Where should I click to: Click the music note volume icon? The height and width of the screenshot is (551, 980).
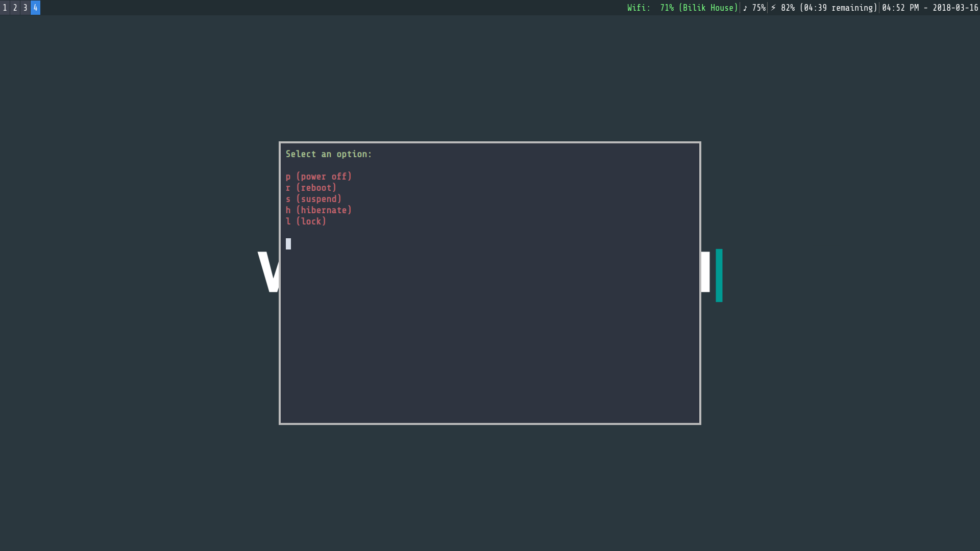pos(745,8)
